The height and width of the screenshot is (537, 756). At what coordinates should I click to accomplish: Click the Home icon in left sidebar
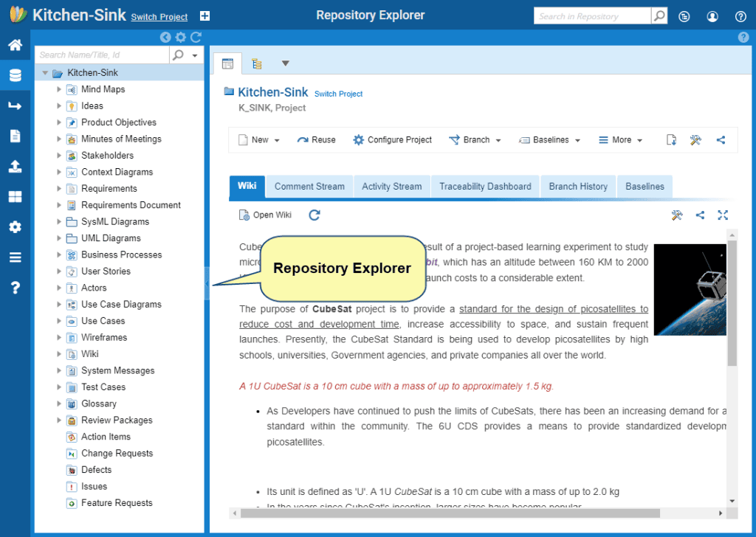tap(15, 46)
